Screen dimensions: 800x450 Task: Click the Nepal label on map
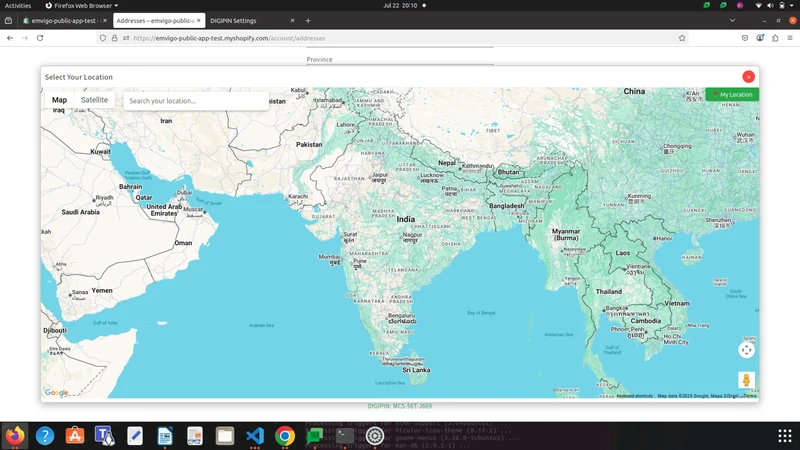click(446, 163)
